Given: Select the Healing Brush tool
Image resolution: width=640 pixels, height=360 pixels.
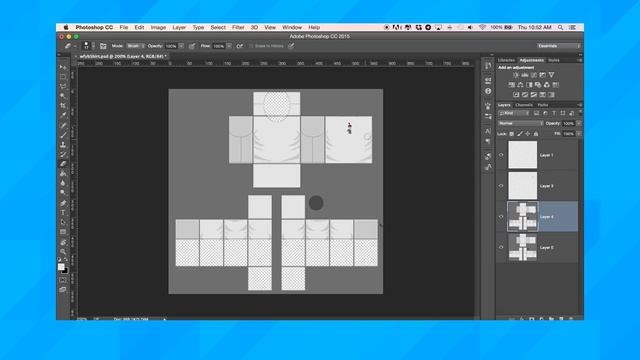Looking at the screenshot, I should coord(63,125).
